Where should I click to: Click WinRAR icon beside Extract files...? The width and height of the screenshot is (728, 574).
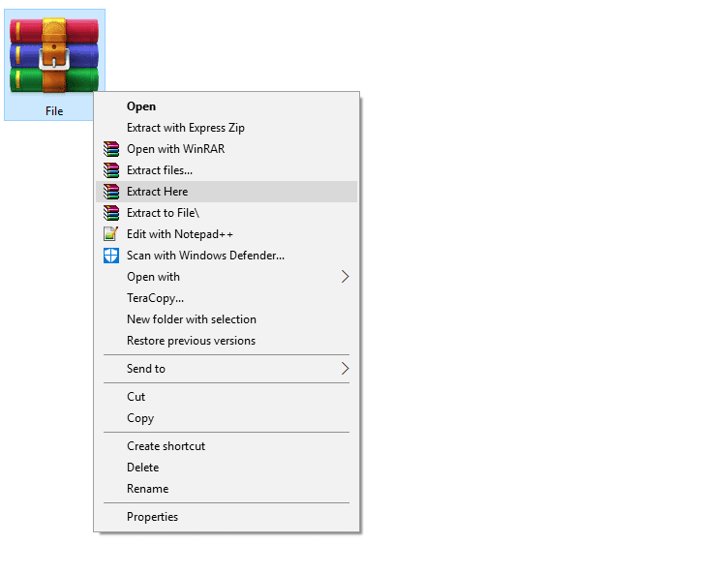click(111, 170)
